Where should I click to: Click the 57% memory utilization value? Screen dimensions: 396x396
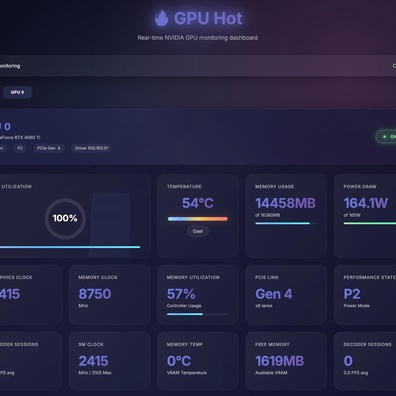coord(181,294)
